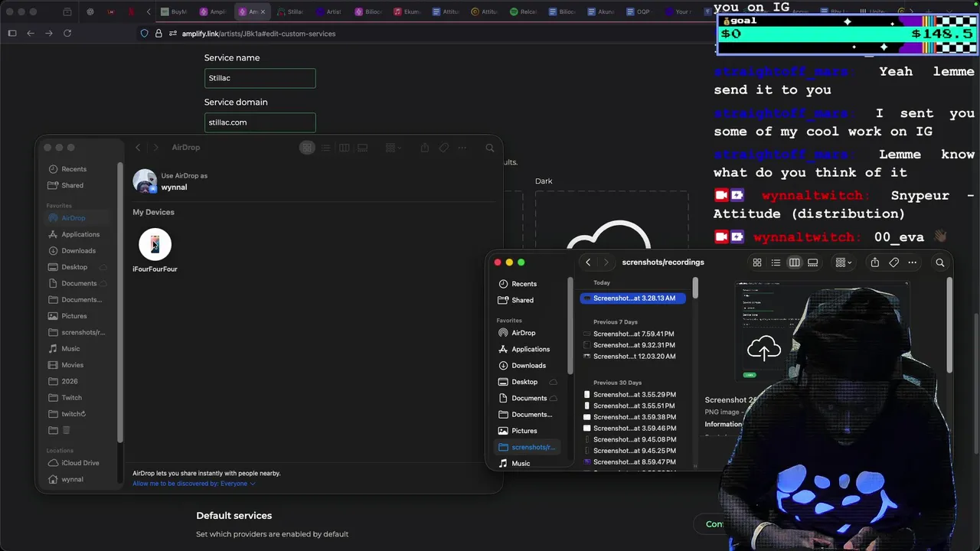The height and width of the screenshot is (551, 980).
Task: Switch to the OQP browser tab
Action: (639, 11)
